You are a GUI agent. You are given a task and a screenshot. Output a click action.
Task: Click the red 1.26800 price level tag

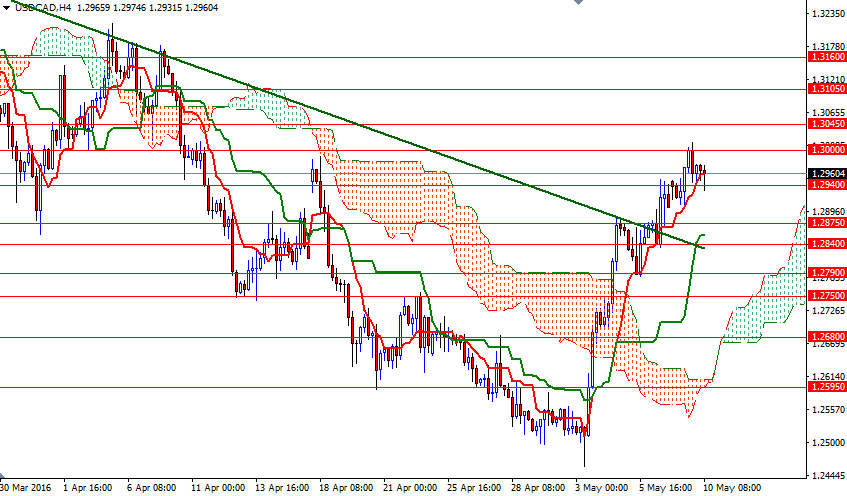[x=825, y=337]
